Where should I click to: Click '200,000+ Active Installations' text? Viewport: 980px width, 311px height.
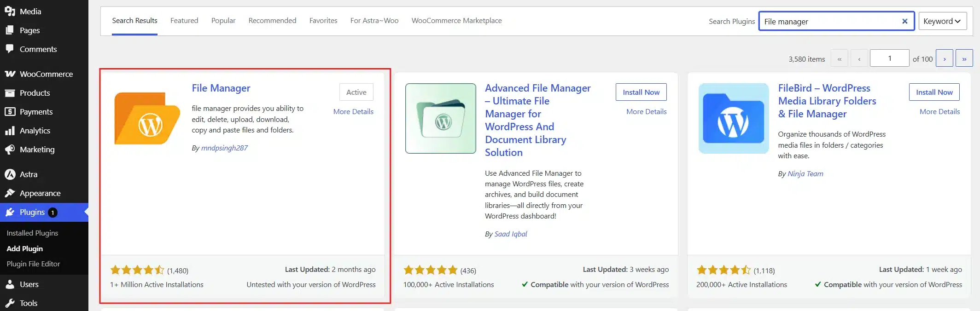pos(741,284)
